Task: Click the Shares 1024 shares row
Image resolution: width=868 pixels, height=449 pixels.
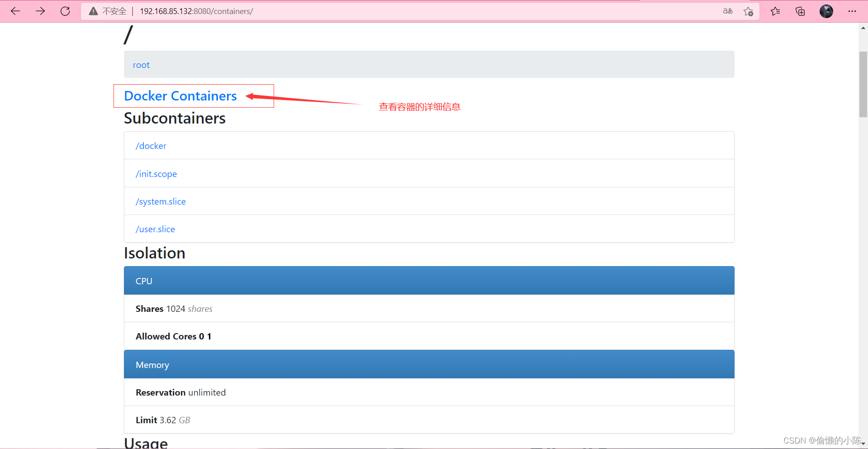Action: 429,309
